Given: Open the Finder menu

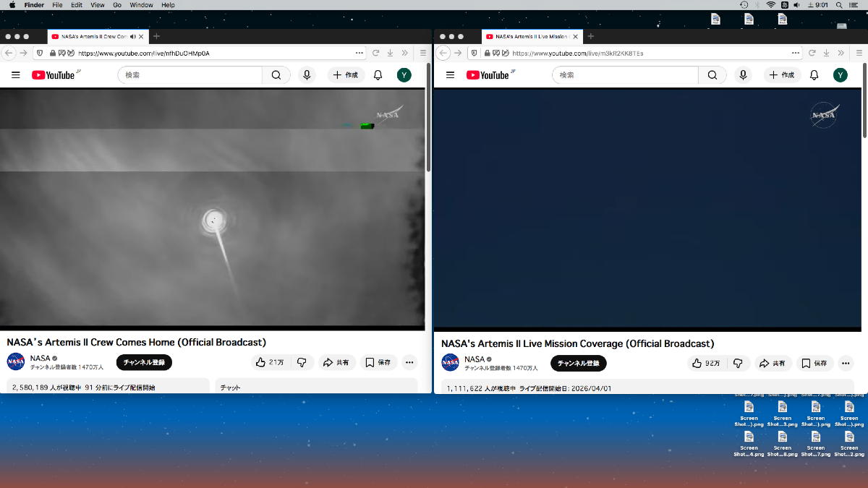Looking at the screenshot, I should tap(34, 4).
